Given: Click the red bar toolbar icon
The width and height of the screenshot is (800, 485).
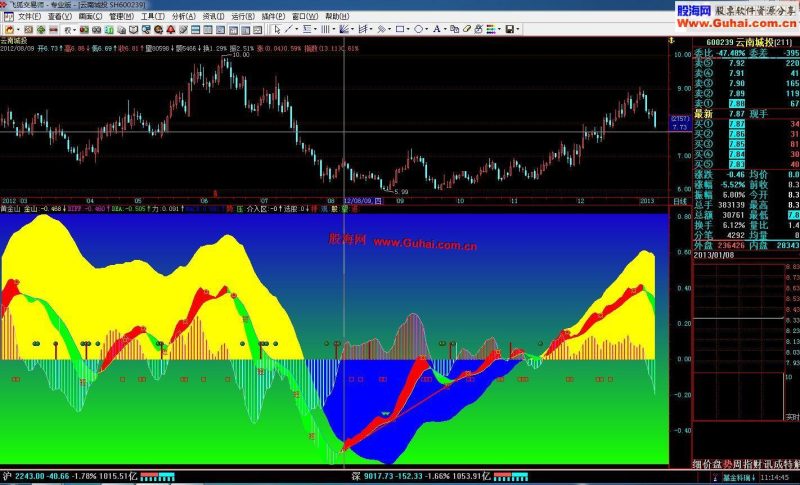Looking at the screenshot, I should point(53,30).
